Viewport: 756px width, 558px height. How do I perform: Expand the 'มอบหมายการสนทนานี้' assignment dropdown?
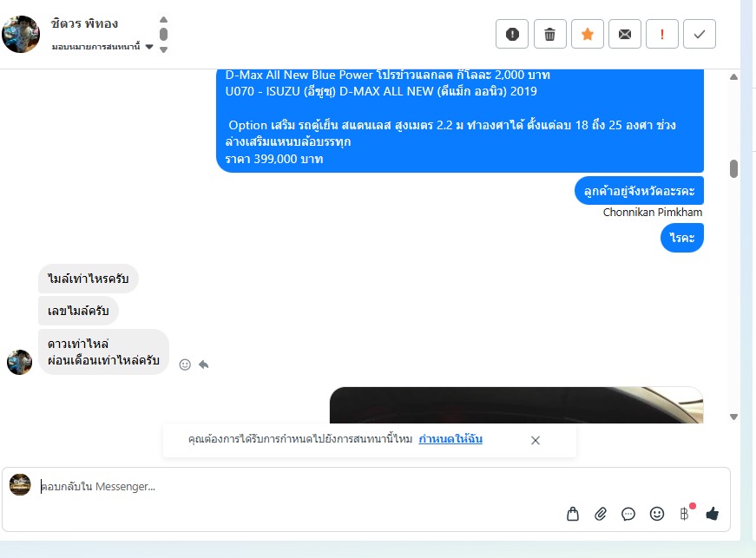click(x=149, y=47)
